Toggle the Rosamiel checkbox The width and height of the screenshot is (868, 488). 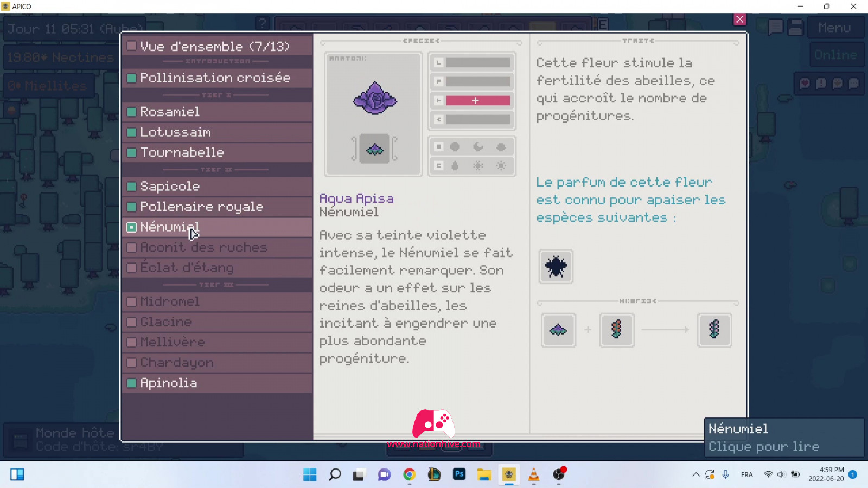(131, 112)
